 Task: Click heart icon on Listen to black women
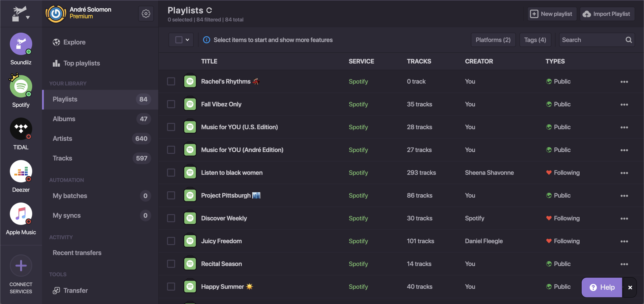549,172
